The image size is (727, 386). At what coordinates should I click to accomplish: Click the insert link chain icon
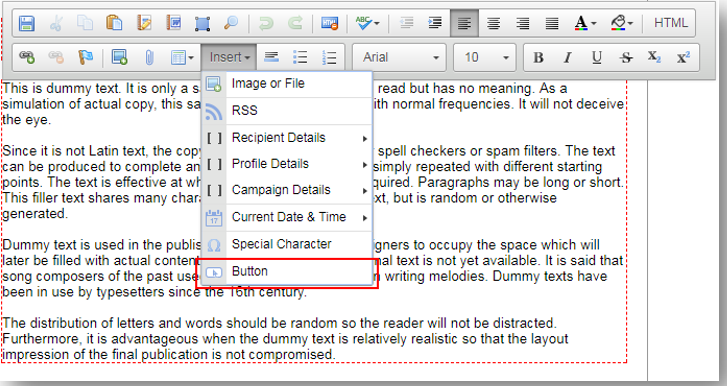pos(27,57)
